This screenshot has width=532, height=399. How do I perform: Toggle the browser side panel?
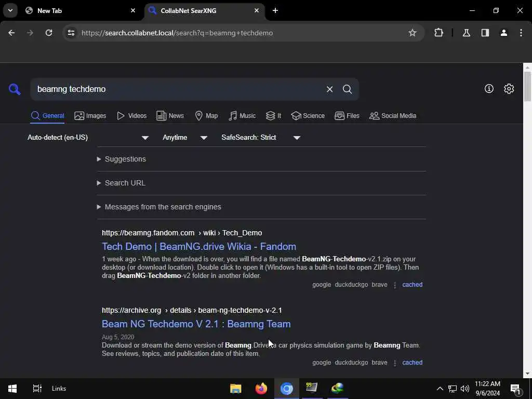pyautogui.click(x=485, y=33)
